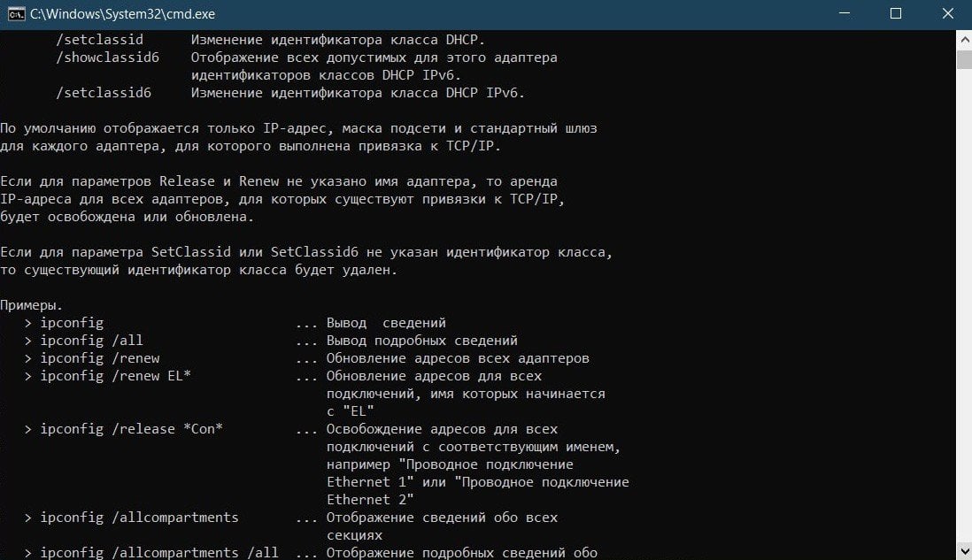The height and width of the screenshot is (560, 972).
Task: Click the cmd.exe icon in title bar
Action: (x=16, y=13)
